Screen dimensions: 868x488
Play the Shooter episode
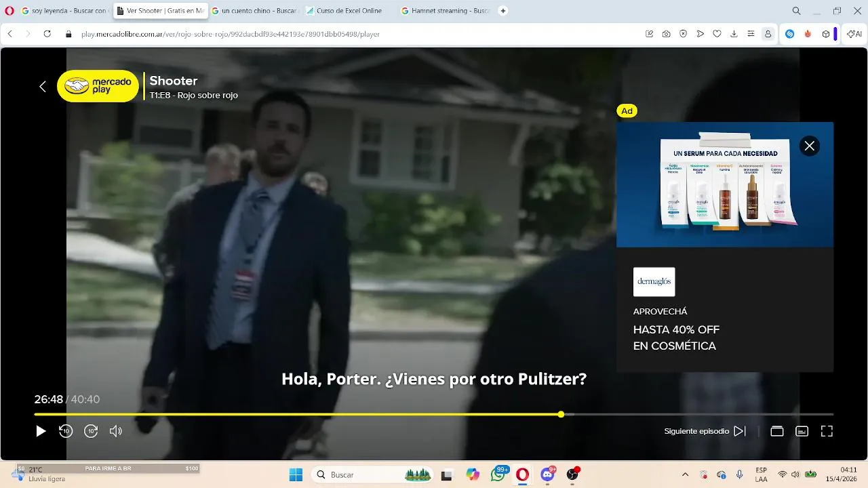click(41, 431)
